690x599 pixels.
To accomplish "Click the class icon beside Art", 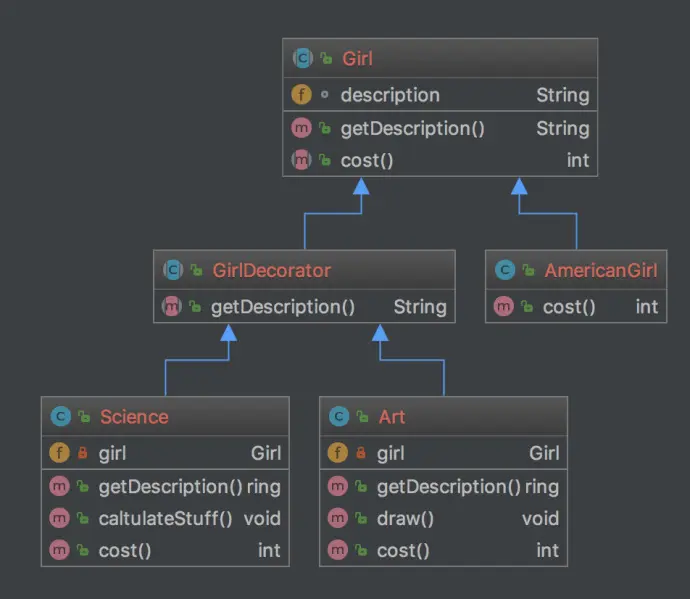I will (x=339, y=417).
